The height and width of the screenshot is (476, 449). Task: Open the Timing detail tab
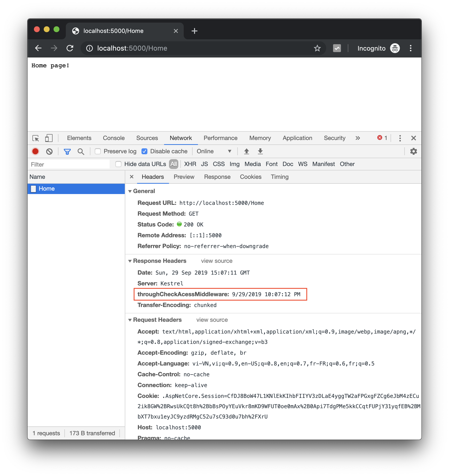[x=280, y=177]
